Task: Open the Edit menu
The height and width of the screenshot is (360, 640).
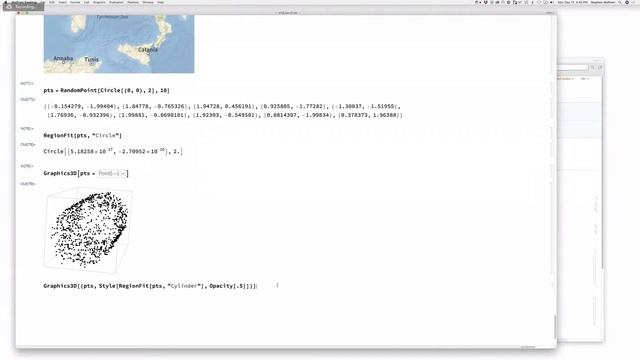Action: click(52, 2)
